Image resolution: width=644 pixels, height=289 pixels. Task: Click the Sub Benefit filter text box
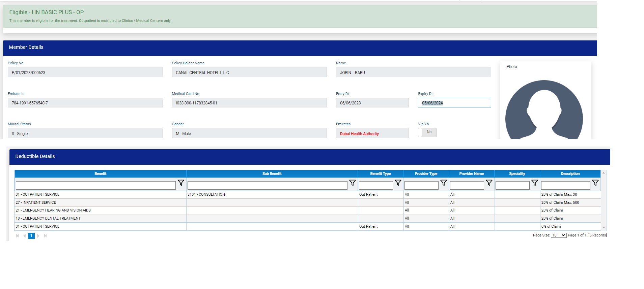click(x=267, y=186)
